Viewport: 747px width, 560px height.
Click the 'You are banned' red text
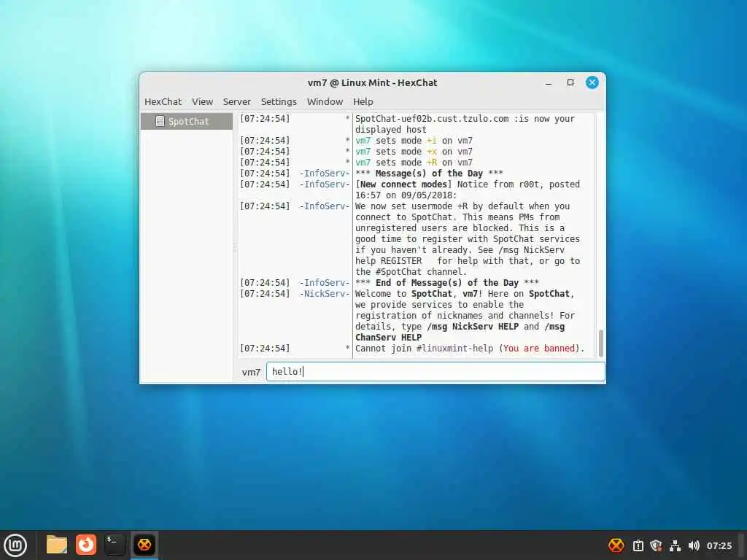click(539, 348)
